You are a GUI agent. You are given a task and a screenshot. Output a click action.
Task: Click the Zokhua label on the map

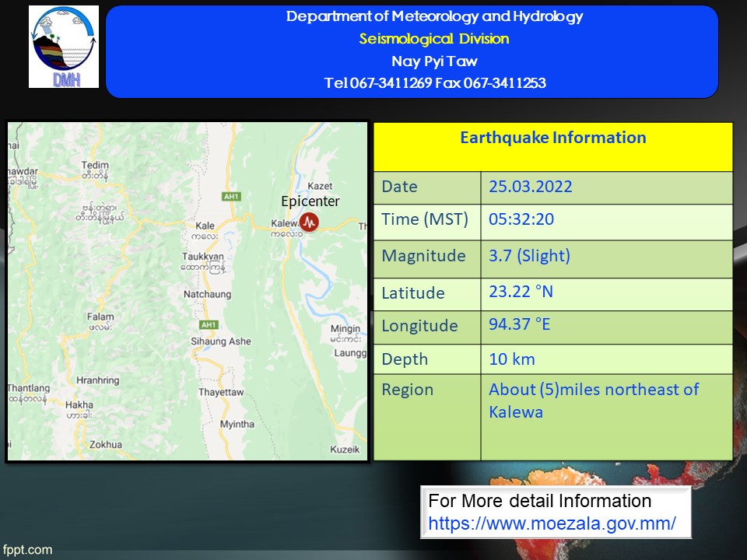pyautogui.click(x=106, y=444)
